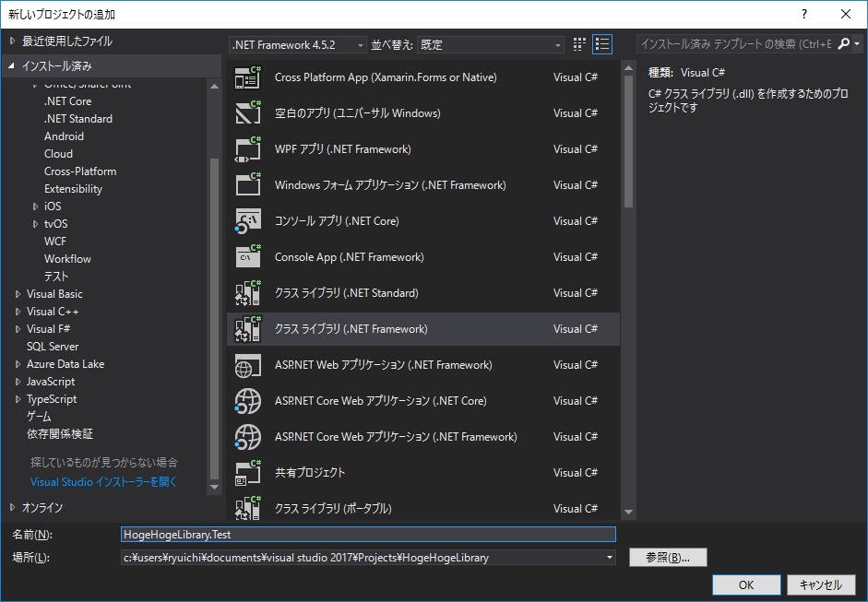Expand the 最近使用したファイル section
Screen dimensions: 868x602
click(12, 41)
